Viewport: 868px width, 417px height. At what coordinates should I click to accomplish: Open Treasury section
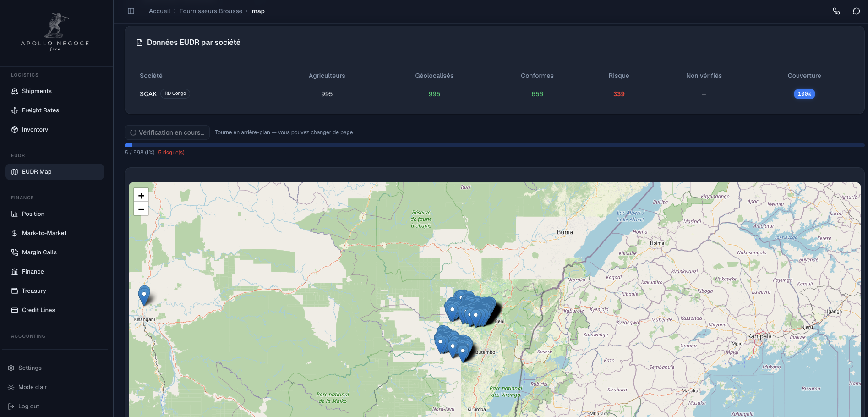tap(34, 291)
